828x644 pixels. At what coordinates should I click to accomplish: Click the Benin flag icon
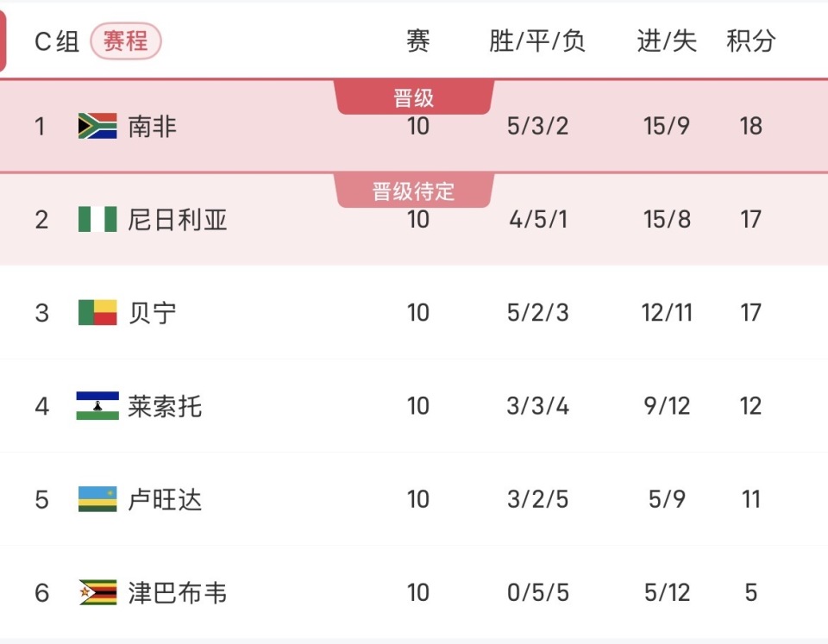pos(97,312)
